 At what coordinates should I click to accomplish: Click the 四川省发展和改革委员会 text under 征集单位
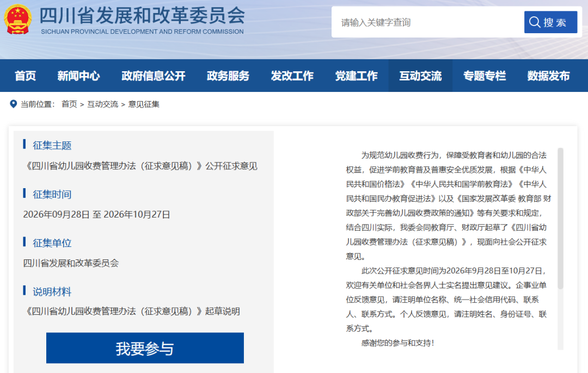[x=71, y=263]
